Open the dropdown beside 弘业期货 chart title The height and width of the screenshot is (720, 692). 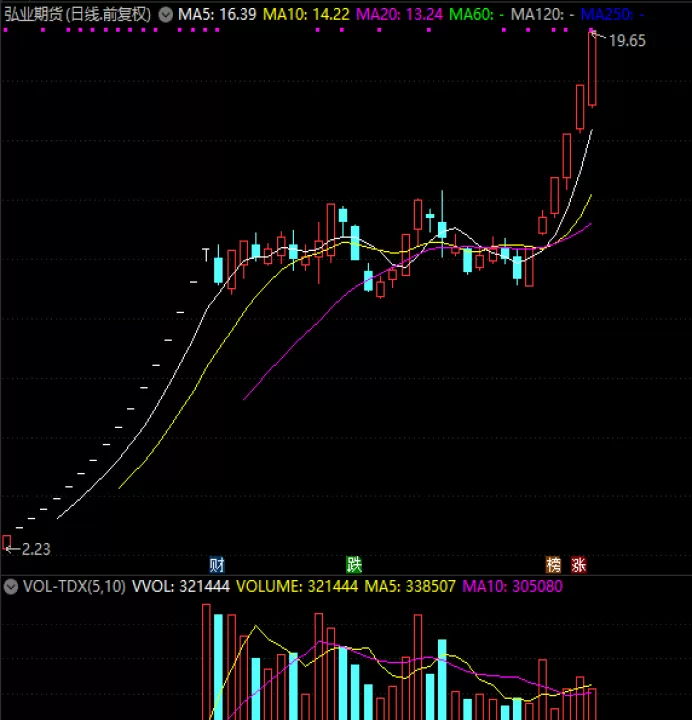165,15
